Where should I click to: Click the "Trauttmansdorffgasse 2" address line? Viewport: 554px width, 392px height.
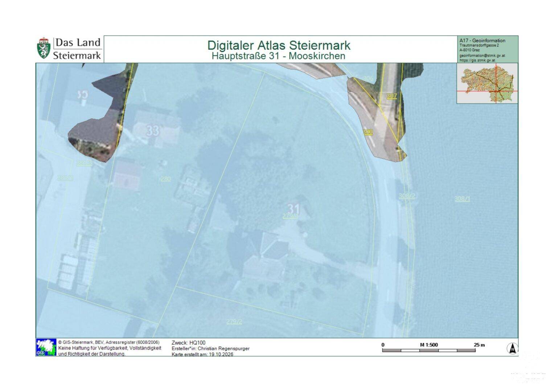pos(479,45)
